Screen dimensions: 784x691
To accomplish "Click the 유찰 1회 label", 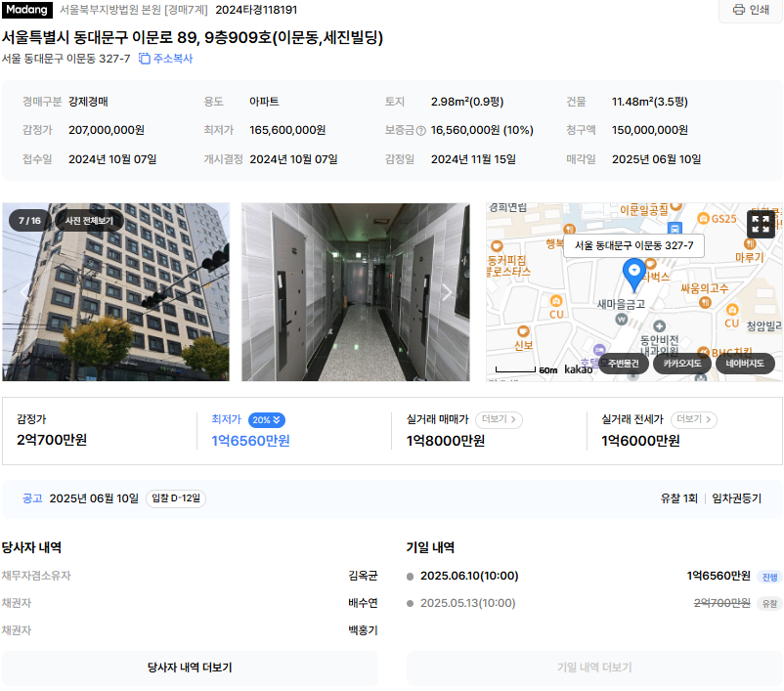I will (x=678, y=498).
